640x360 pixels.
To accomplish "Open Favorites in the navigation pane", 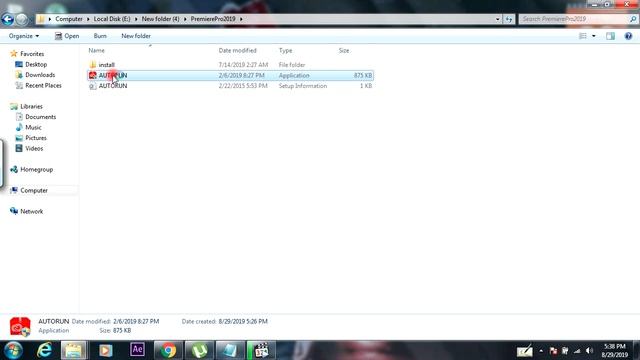I will coord(32,54).
